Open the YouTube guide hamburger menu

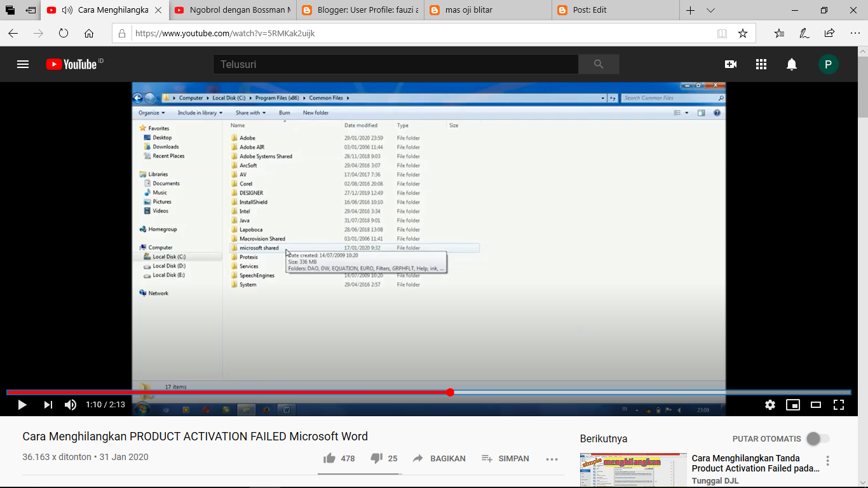(x=23, y=64)
